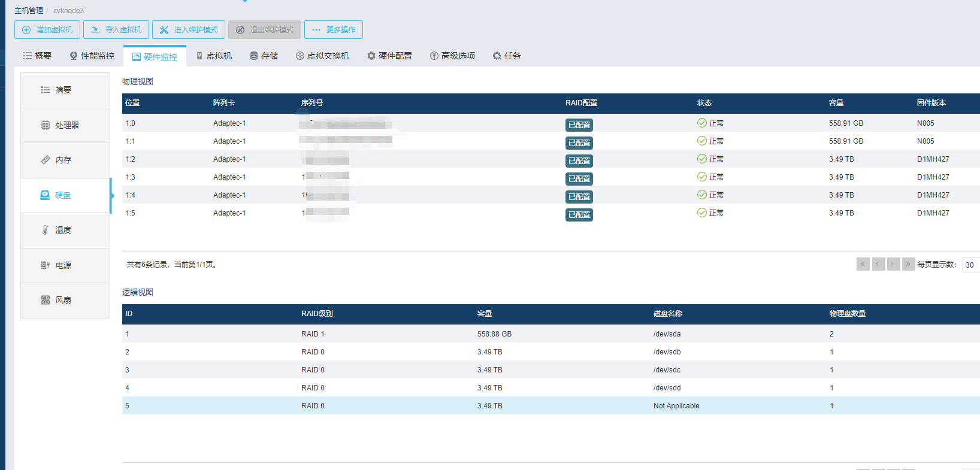Screen dimensions: 980x470
Task: Click the first-page pagination arrow
Action: tap(863, 264)
